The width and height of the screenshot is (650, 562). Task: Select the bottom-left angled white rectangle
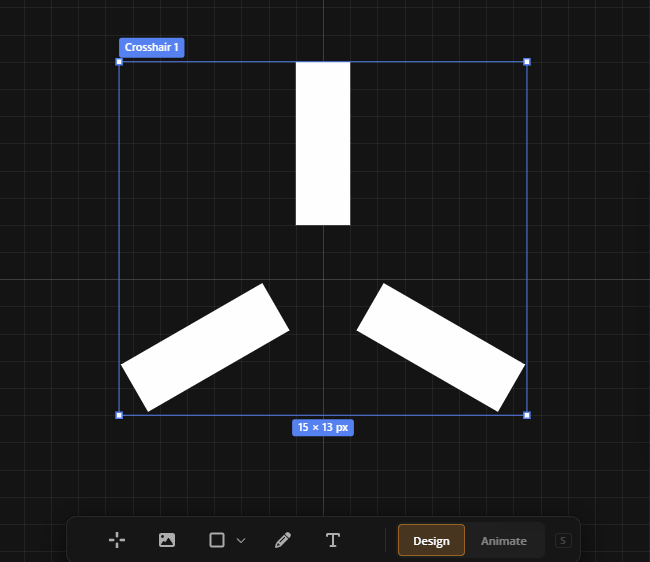(x=205, y=347)
